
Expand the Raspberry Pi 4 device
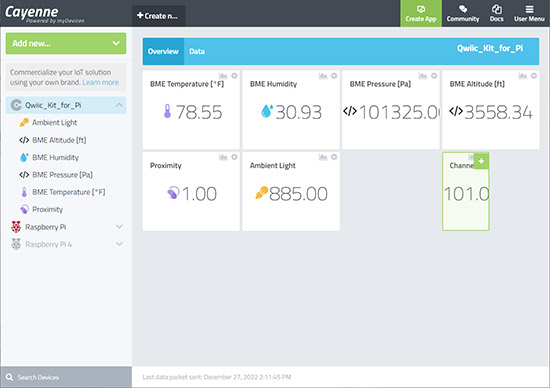coord(119,244)
